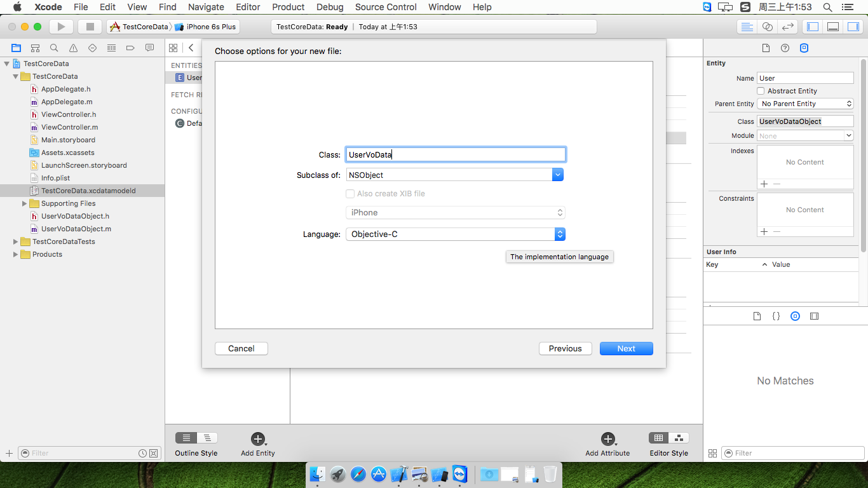
Task: Run the project with the Play button
Action: tap(61, 27)
